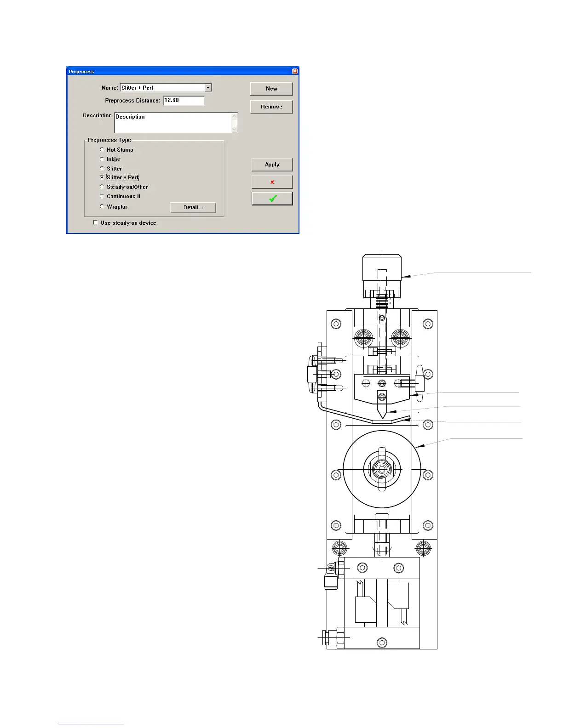Click the New button
This screenshot has height=728, width=563.
pos(271,89)
